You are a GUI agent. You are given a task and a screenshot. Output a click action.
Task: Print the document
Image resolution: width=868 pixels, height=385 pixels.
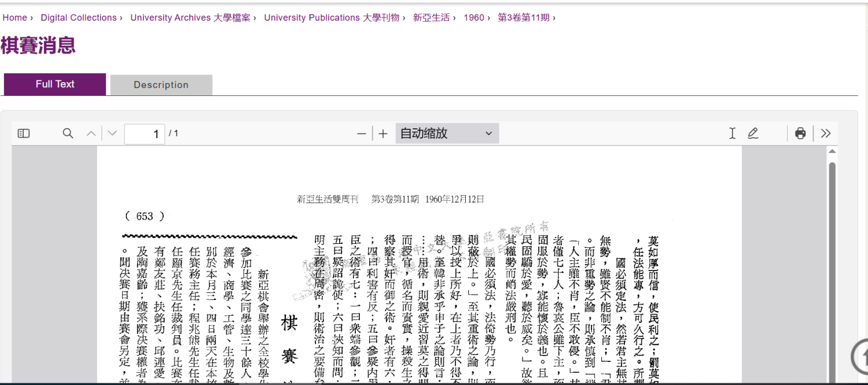click(800, 133)
